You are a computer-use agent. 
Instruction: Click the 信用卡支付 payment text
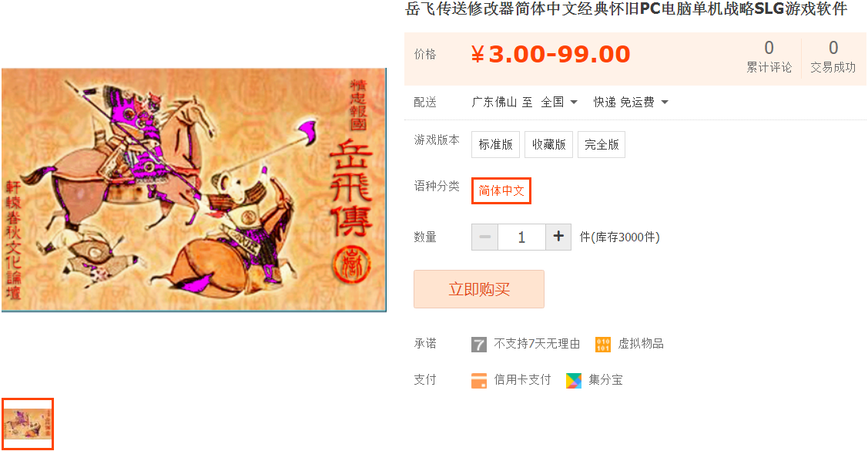point(522,380)
